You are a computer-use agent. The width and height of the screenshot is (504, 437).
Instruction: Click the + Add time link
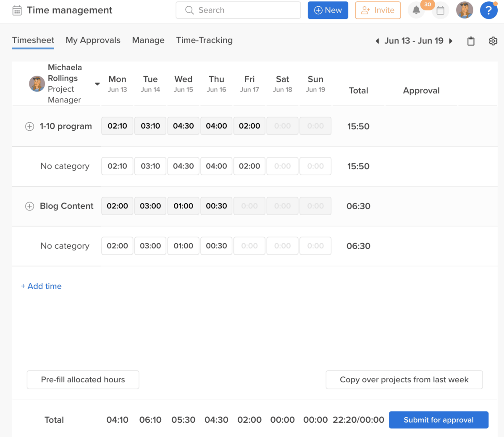tap(41, 286)
